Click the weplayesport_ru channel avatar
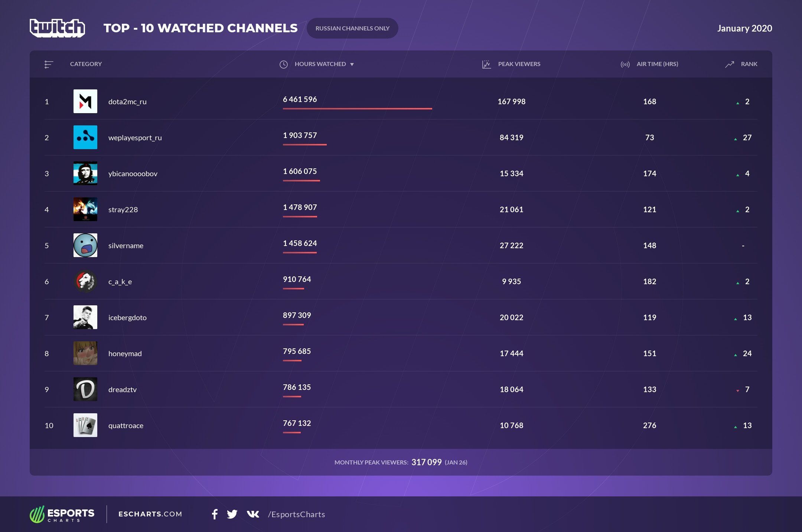This screenshot has width=802, height=532. 85,137
